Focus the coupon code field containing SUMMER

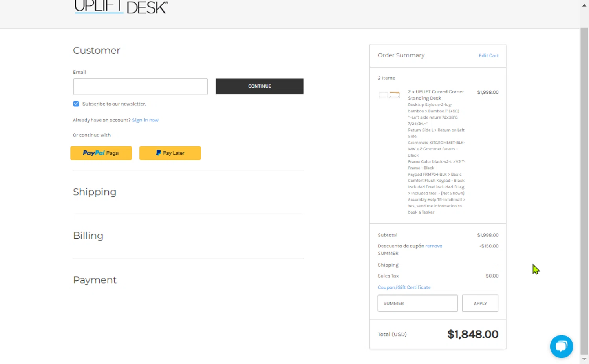tap(418, 304)
